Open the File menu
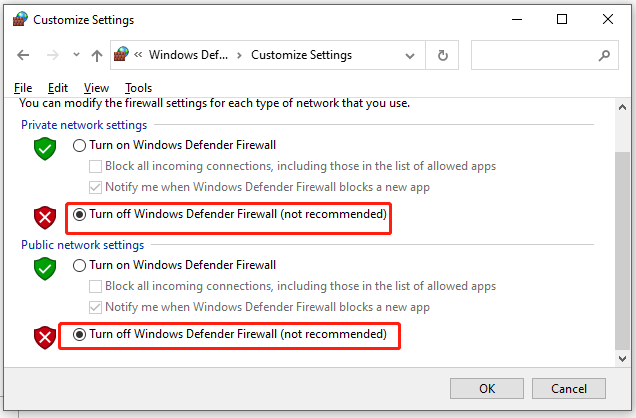Screen dimensions: 636x418 [23, 88]
